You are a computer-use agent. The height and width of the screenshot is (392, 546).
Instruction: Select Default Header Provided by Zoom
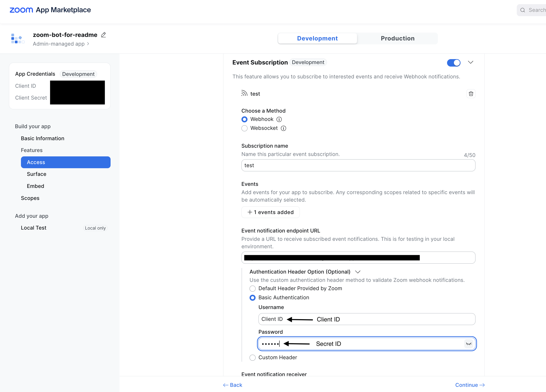(x=252, y=289)
